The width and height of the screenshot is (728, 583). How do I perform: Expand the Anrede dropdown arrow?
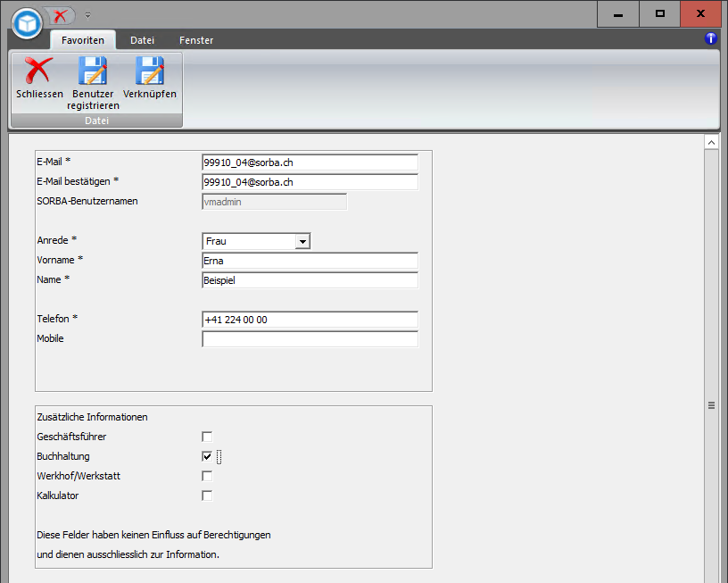pyautogui.click(x=302, y=242)
